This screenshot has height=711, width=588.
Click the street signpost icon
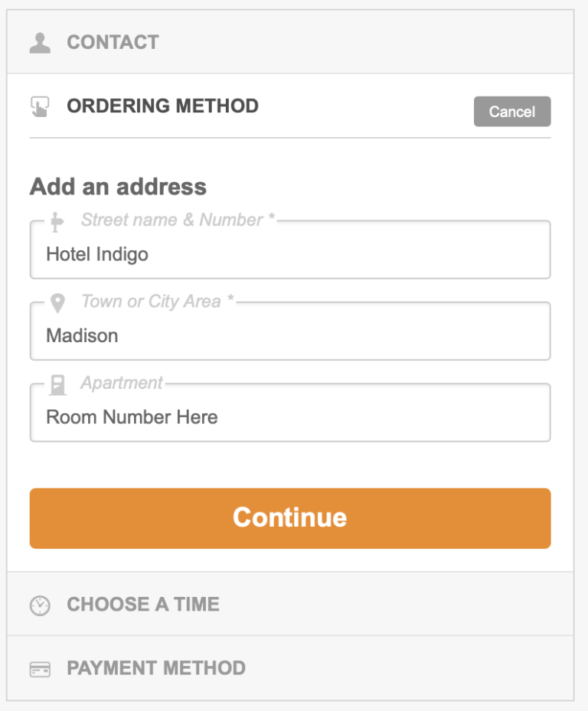[57, 222]
